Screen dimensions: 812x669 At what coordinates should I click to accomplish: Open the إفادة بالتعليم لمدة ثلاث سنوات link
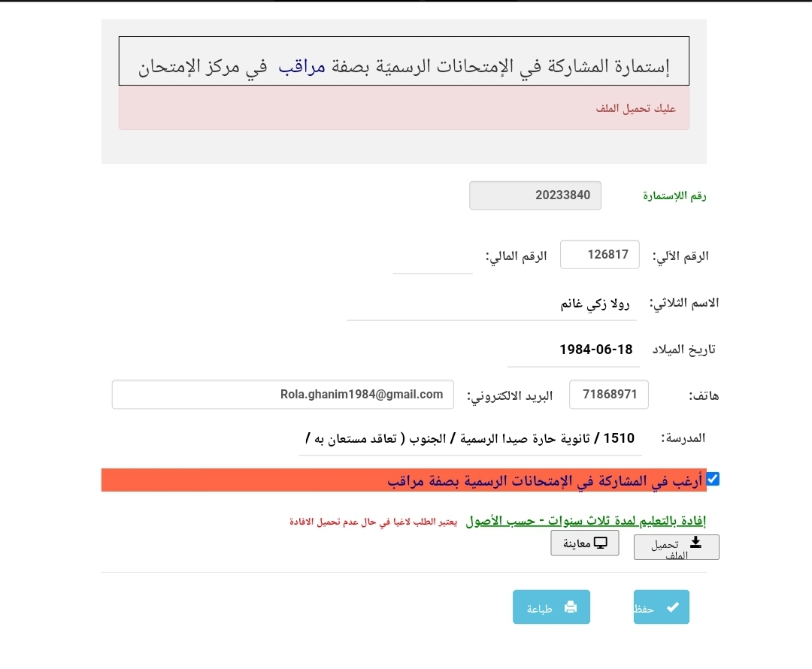[586, 521]
